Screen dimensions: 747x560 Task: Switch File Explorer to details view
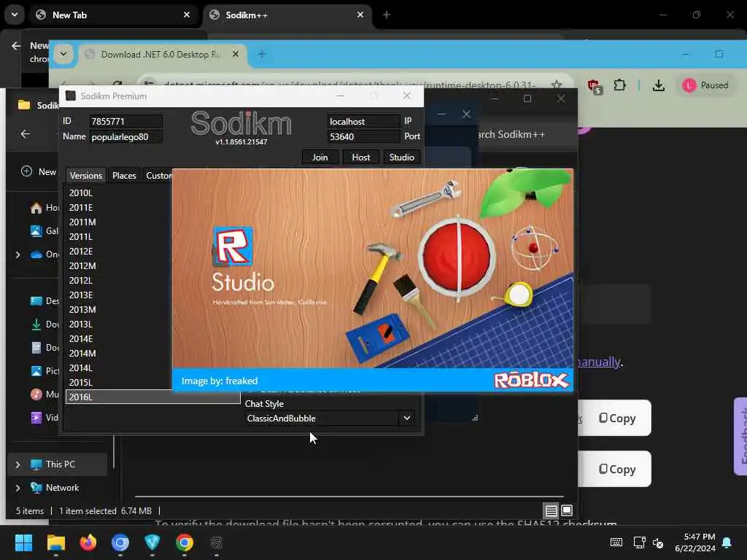click(551, 510)
